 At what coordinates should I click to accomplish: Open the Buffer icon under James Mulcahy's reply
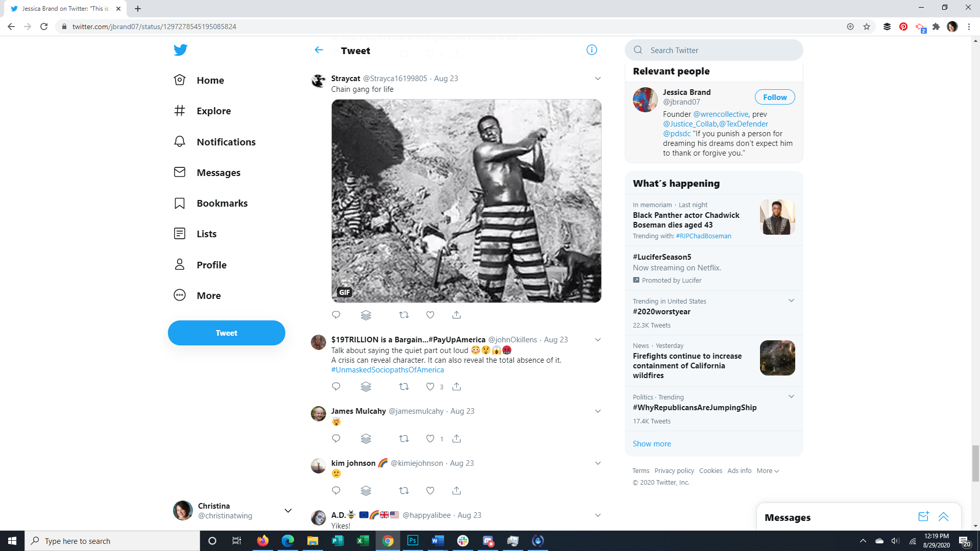tap(366, 439)
